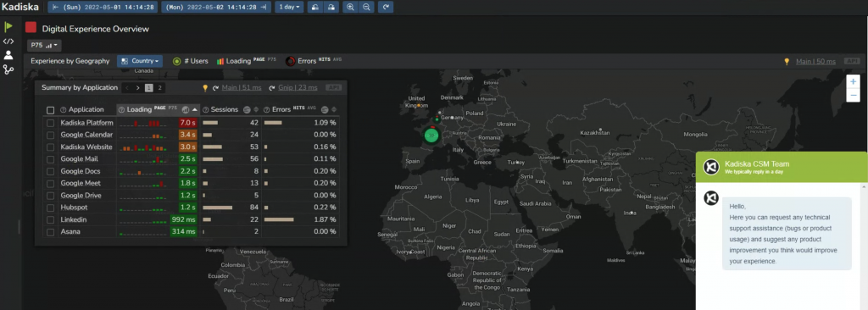The height and width of the screenshot is (310, 868).
Task: Click the Kadiska logo in the chat header
Action: (x=711, y=167)
